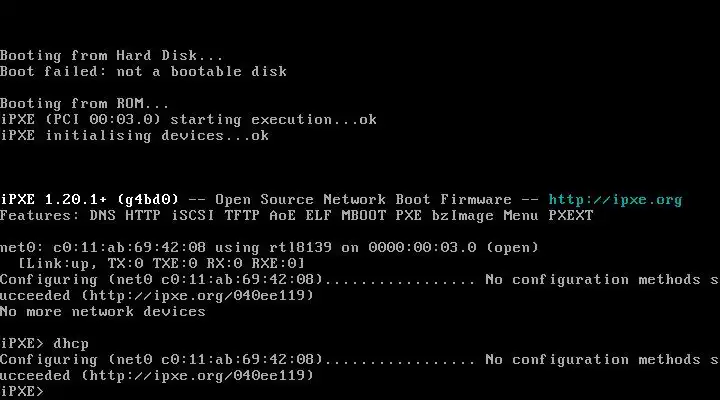Click the "Boot failed: not a bootable disk" message

[143, 71]
